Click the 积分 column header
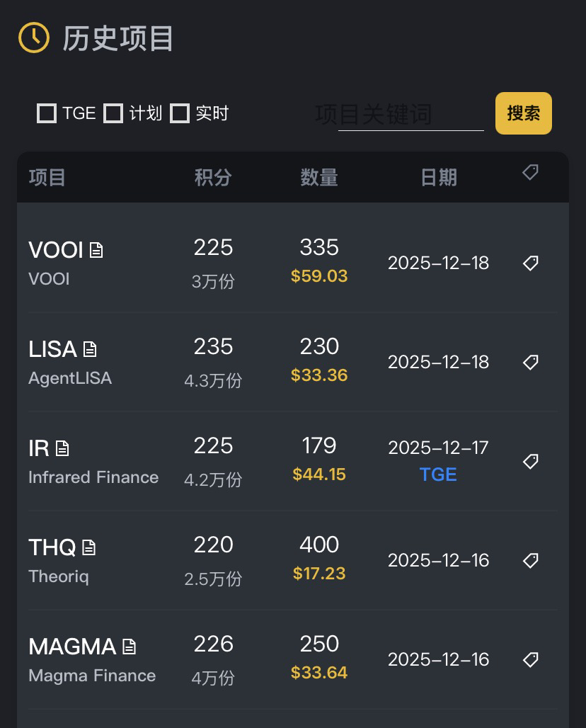This screenshot has height=728, width=586. 213,177
